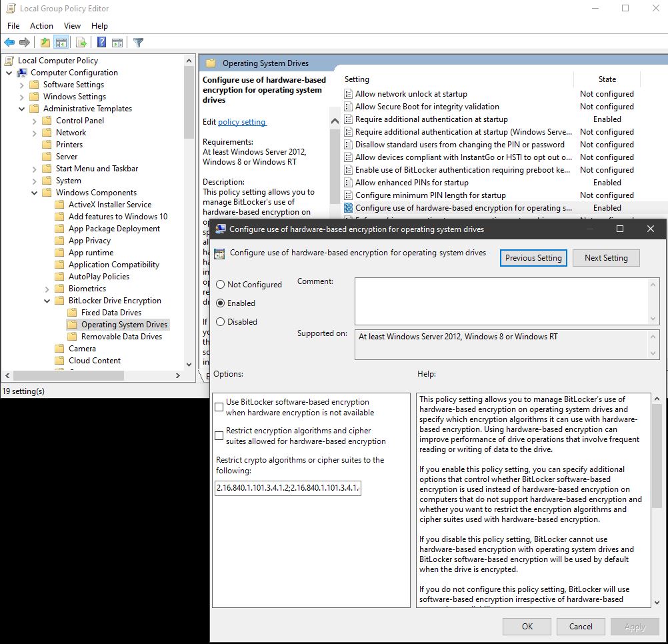
Task: Click the Cloud Content folder icon
Action: (59, 360)
